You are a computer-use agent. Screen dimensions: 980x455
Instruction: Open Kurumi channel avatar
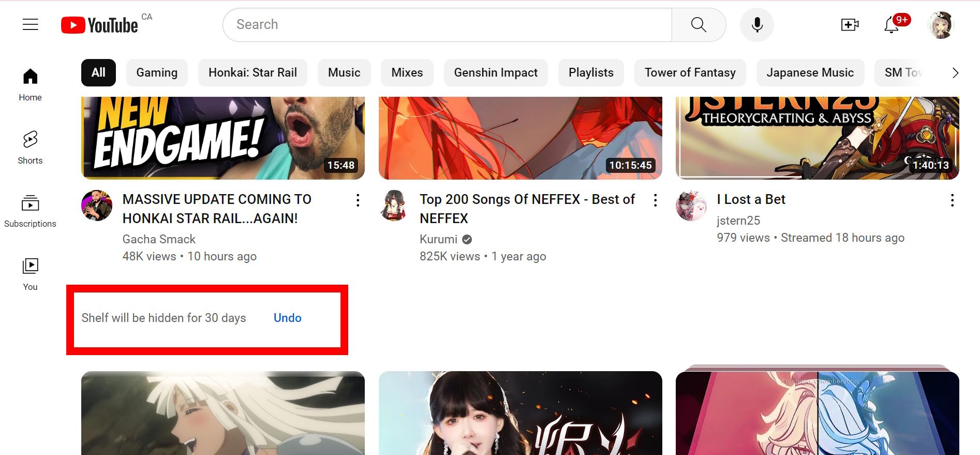[394, 206]
